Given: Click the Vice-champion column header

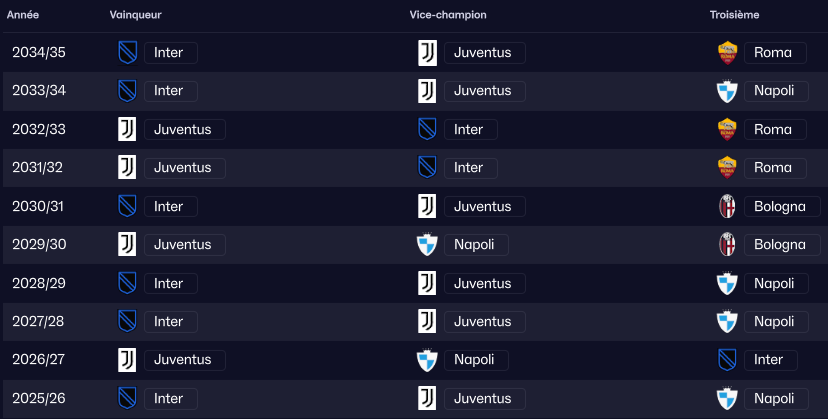Looking at the screenshot, I should coord(448,15).
